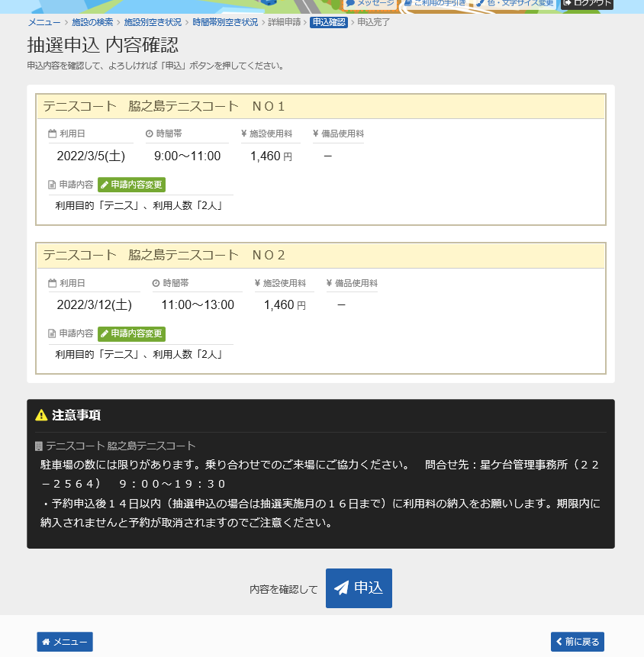Go back with the 前に戻る button
The width and height of the screenshot is (644, 657).
578,642
